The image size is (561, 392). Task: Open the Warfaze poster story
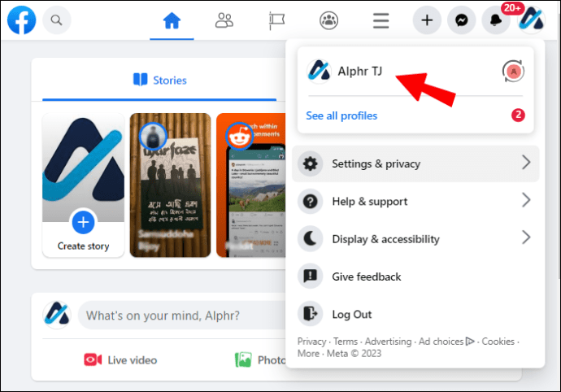170,185
